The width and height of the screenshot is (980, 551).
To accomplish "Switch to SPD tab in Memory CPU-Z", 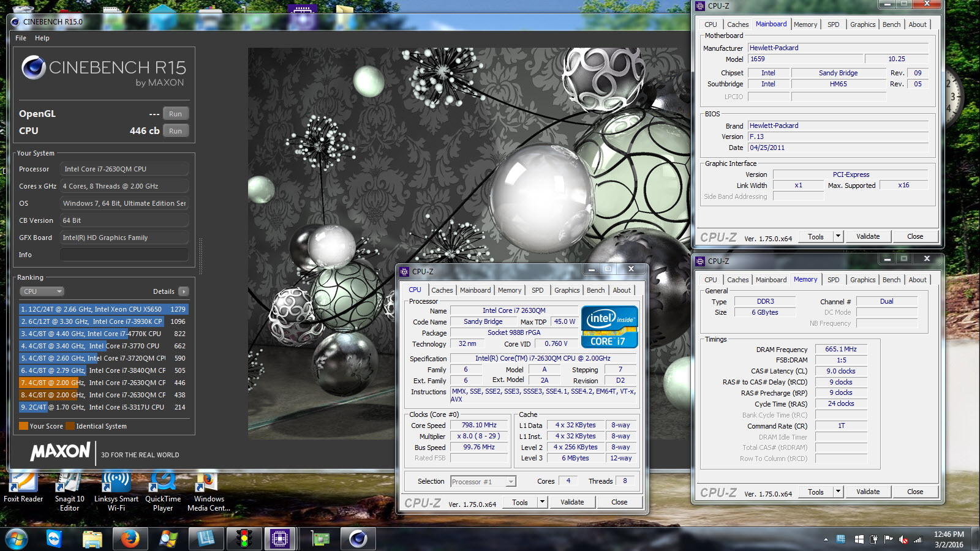I will [x=834, y=280].
